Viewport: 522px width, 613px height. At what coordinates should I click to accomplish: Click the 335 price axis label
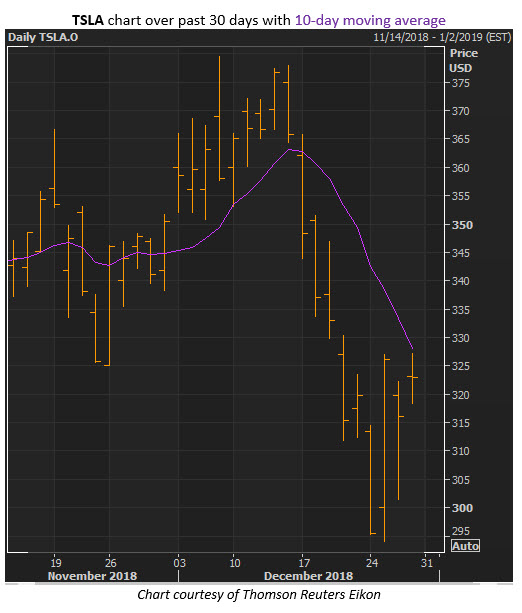pos(460,310)
